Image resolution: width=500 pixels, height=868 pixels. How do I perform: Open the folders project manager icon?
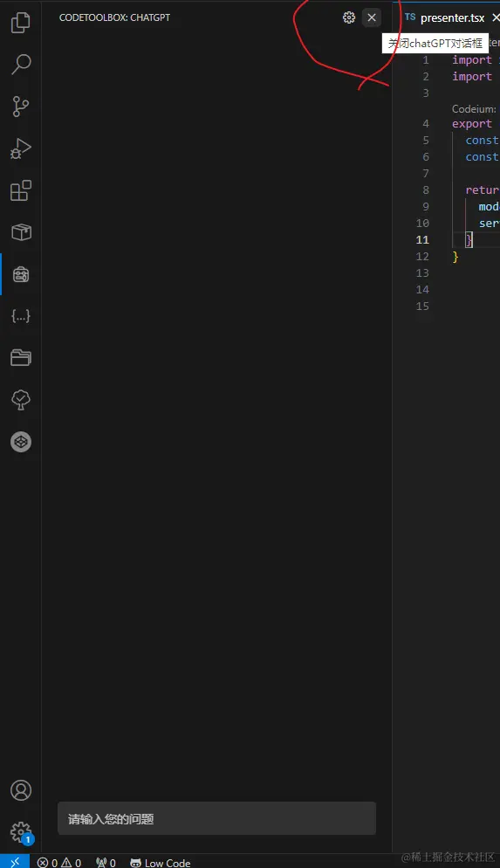coord(20,358)
